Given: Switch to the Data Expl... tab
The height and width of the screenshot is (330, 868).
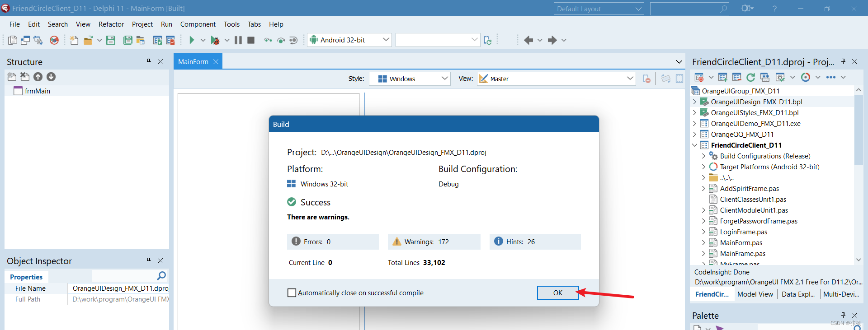Looking at the screenshot, I should 798,294.
